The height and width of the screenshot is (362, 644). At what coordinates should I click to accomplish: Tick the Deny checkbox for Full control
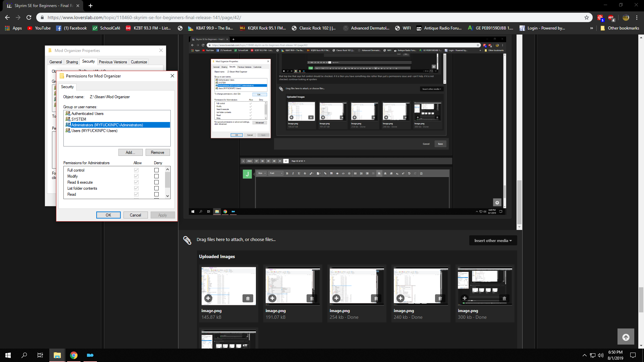[x=156, y=170]
